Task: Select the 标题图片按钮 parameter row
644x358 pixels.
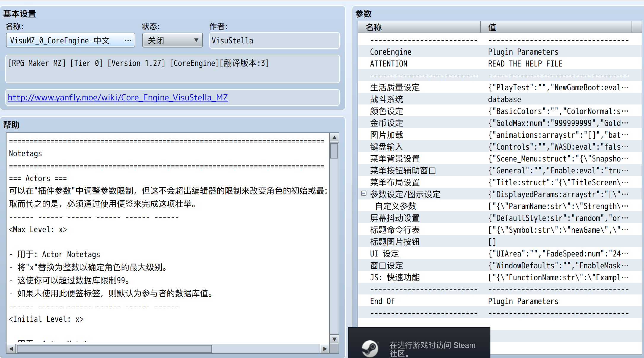Action: point(500,242)
